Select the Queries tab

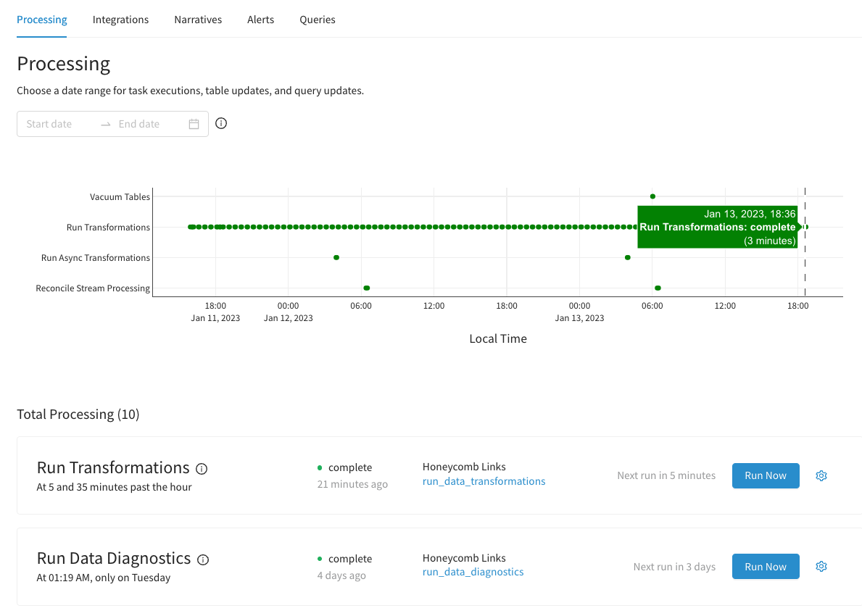tap(318, 20)
